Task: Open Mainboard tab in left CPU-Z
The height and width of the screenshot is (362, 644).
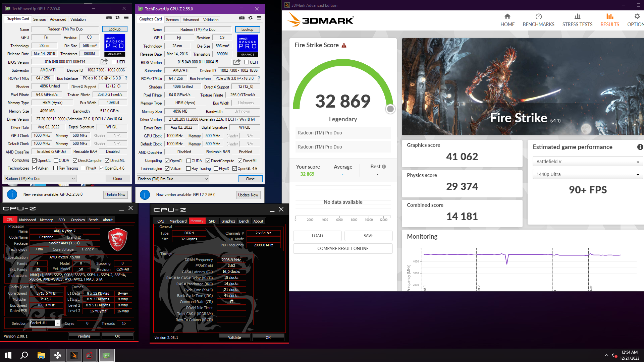Action: coord(28,220)
